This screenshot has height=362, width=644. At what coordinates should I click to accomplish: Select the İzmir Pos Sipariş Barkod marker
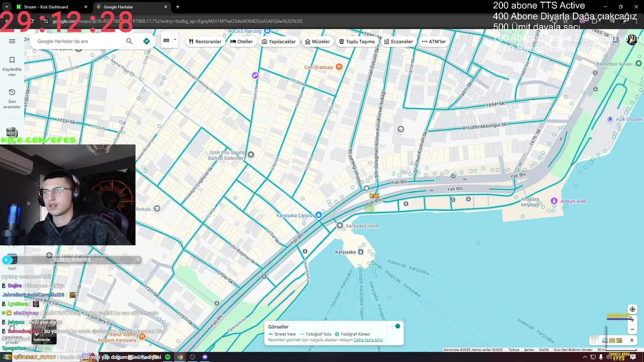[x=251, y=154]
